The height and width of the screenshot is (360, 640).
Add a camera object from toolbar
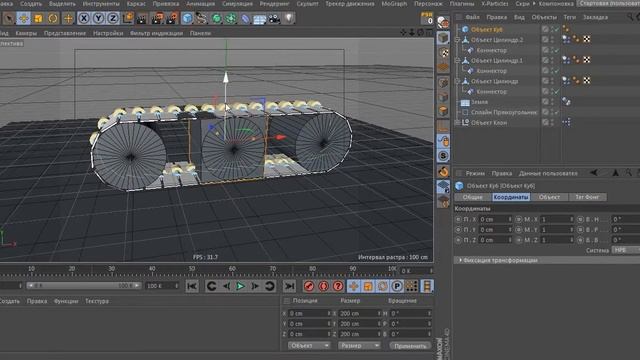click(274, 18)
